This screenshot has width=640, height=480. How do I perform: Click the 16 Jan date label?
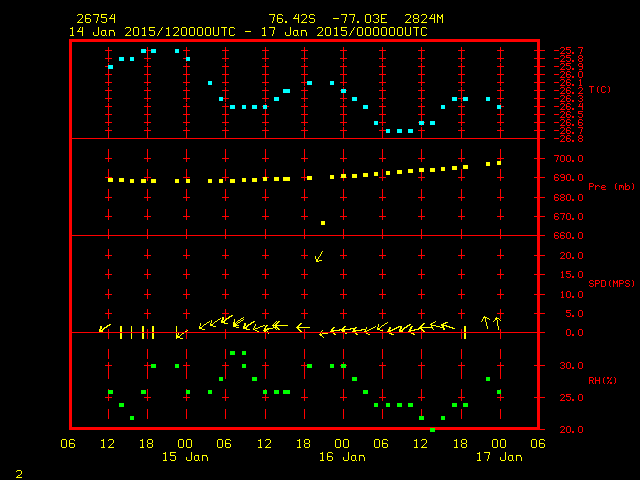pos(342,457)
